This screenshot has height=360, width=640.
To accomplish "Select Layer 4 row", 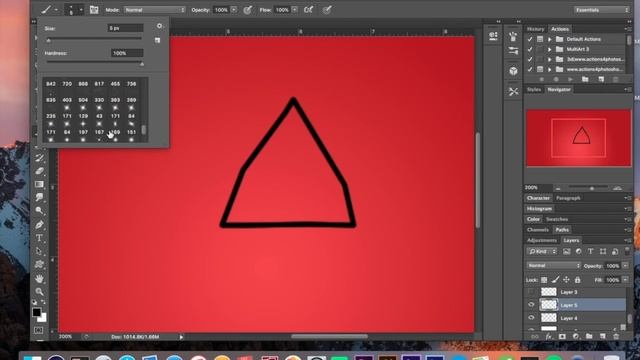I will click(x=576, y=318).
